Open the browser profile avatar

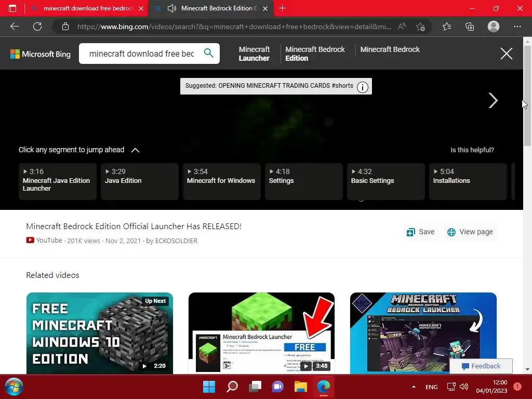point(494,26)
